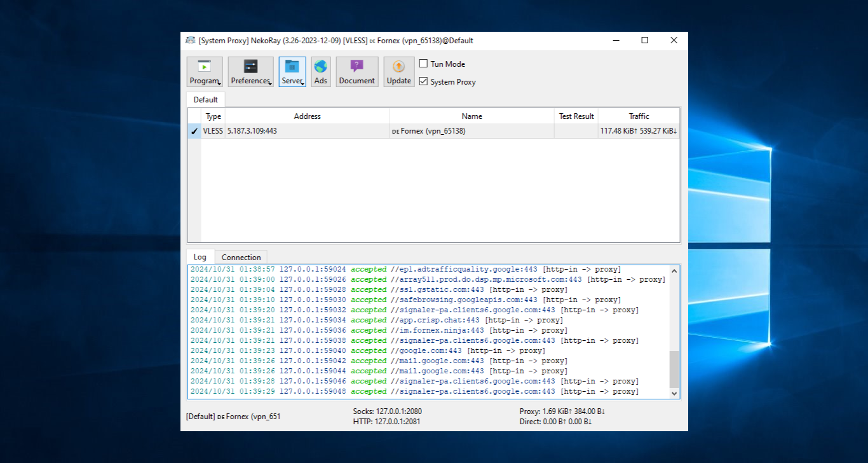Click the log line for epl.adtrafficquality.google:443
The image size is (868, 463).
(x=405, y=269)
